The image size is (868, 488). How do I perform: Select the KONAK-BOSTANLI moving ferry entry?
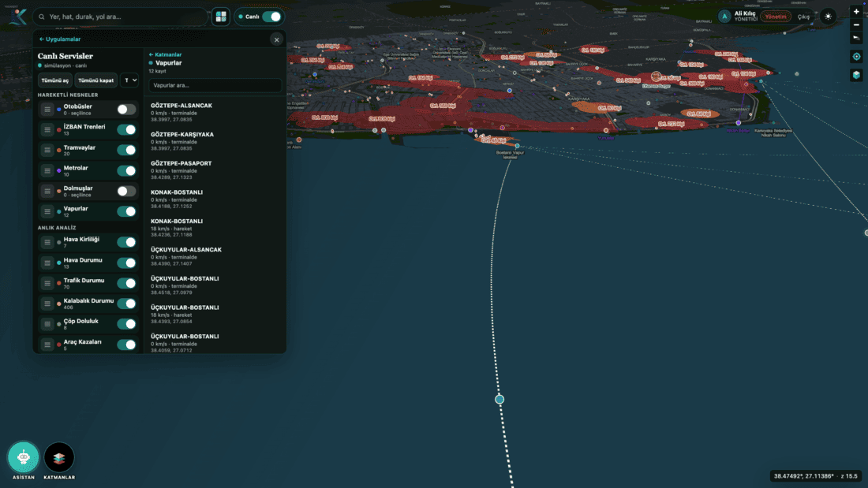[215, 228]
